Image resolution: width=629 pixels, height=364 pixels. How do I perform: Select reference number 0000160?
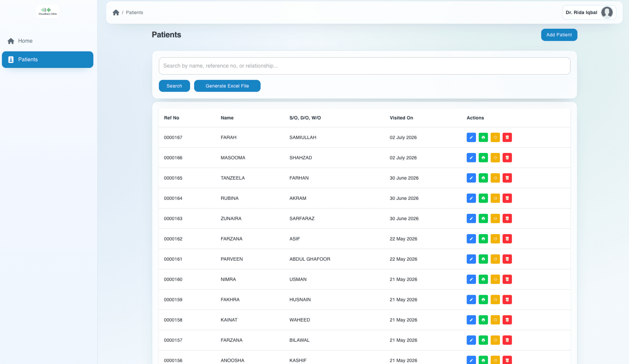[x=173, y=280]
